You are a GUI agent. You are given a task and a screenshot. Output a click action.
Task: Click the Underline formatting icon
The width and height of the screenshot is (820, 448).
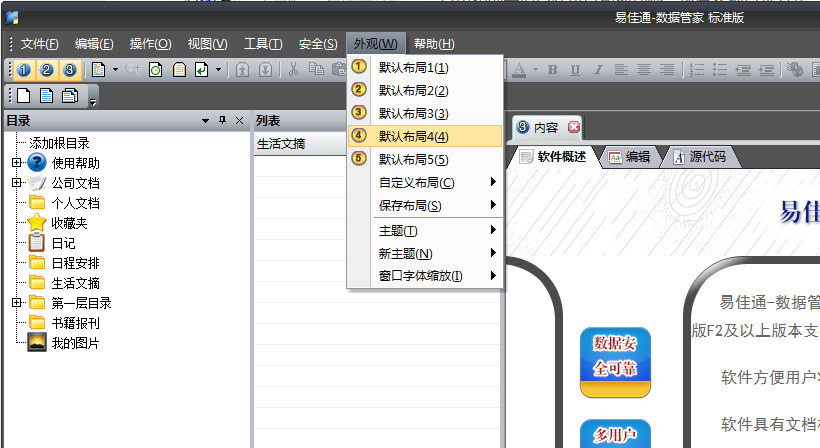tap(574, 70)
